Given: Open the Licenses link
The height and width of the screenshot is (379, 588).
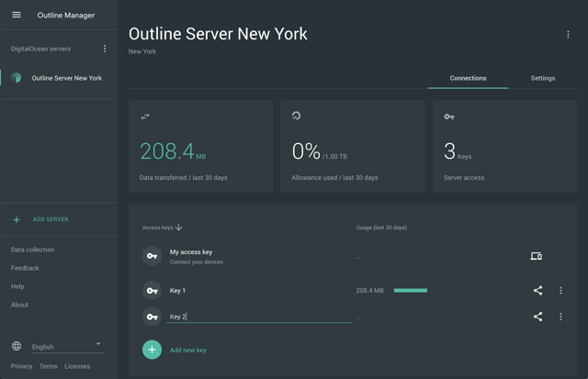Looking at the screenshot, I should click(x=77, y=366).
